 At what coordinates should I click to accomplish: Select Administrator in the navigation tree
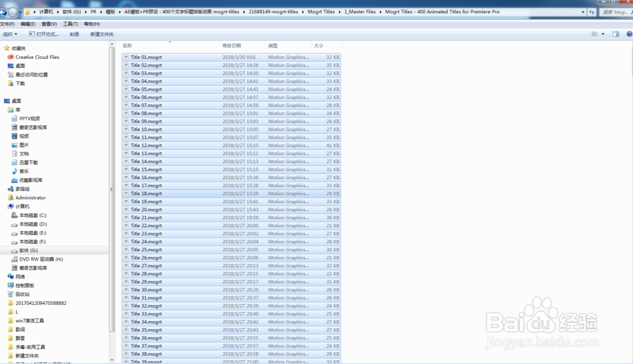[x=30, y=198]
